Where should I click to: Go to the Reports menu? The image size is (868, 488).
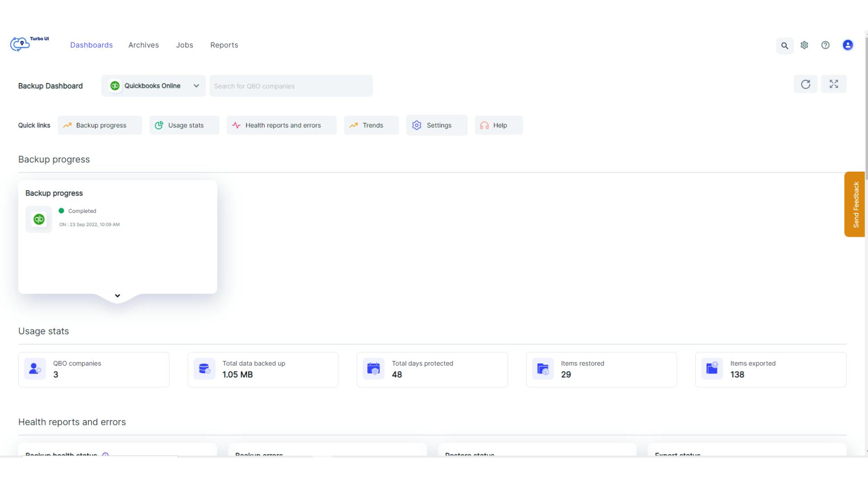pyautogui.click(x=224, y=45)
